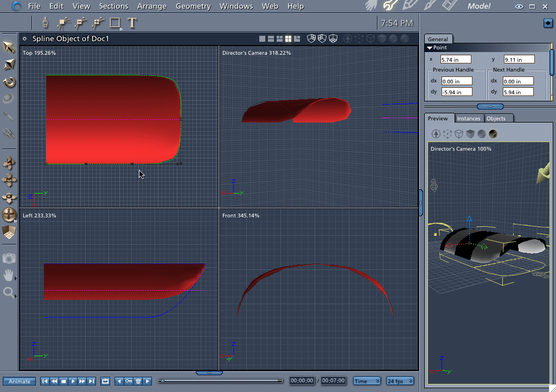Select the Zoom magnifier tool
Image resolution: width=556 pixels, height=392 pixels.
(x=9, y=293)
